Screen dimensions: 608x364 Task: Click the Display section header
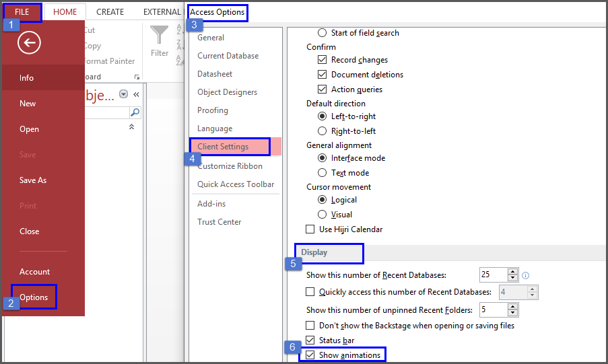click(314, 252)
